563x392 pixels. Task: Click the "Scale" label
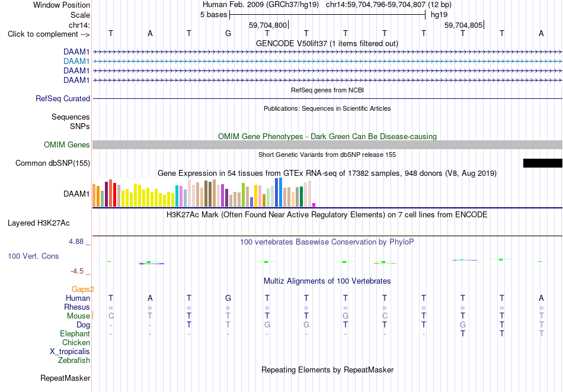80,15
